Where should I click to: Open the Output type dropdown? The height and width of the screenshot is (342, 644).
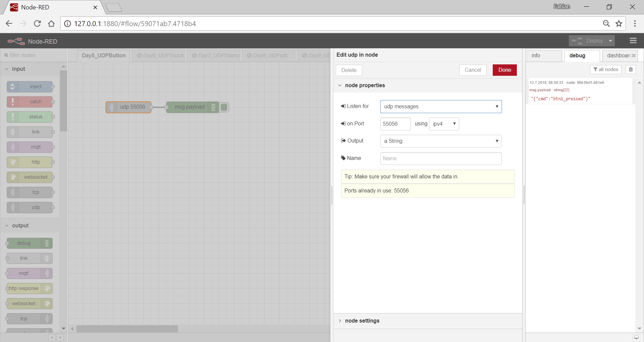(x=441, y=141)
